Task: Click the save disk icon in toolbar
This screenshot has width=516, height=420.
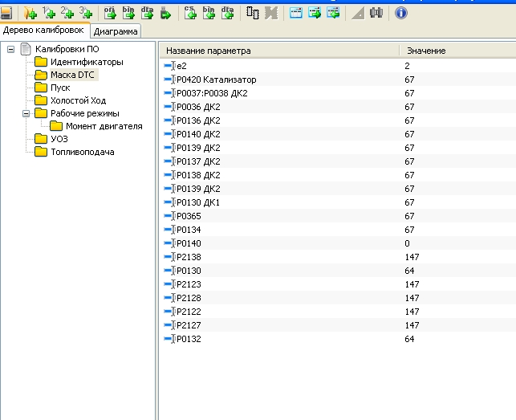Action: click(6, 12)
